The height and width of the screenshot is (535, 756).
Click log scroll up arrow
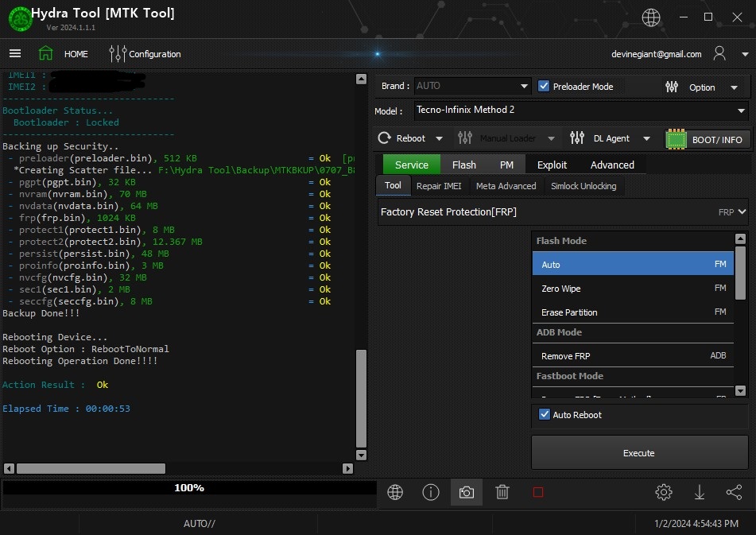click(x=361, y=79)
